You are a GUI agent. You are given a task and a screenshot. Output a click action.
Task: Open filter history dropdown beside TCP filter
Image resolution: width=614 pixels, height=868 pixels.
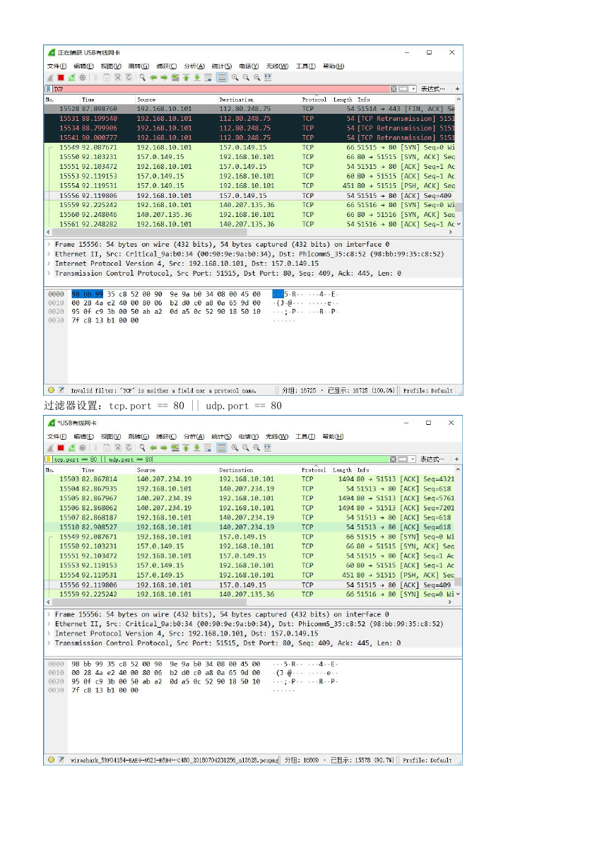pyautogui.click(x=413, y=89)
